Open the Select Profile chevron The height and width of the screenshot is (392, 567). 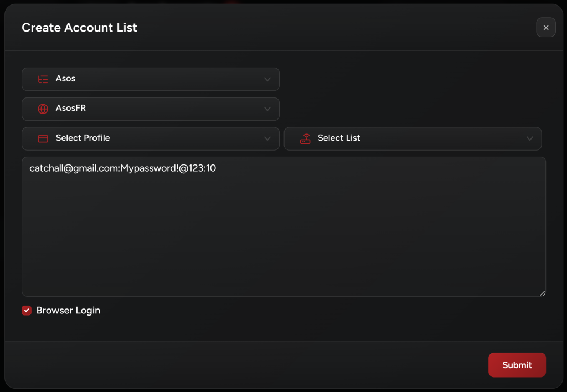click(x=267, y=138)
